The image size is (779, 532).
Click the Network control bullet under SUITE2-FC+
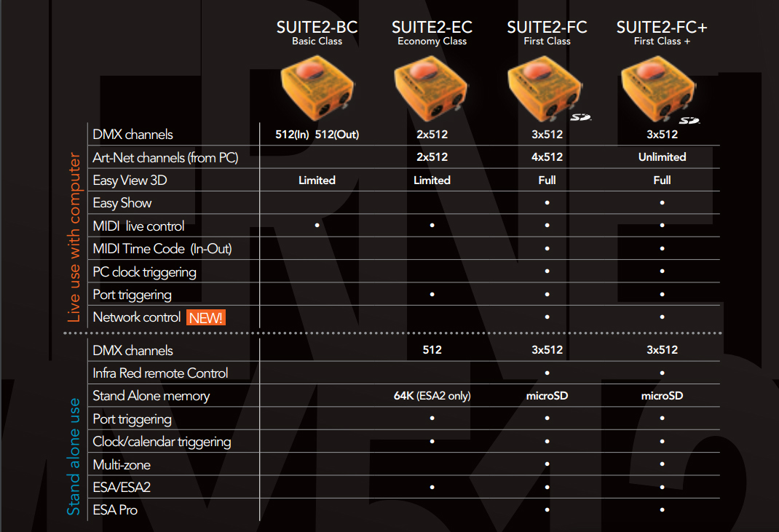(x=662, y=317)
